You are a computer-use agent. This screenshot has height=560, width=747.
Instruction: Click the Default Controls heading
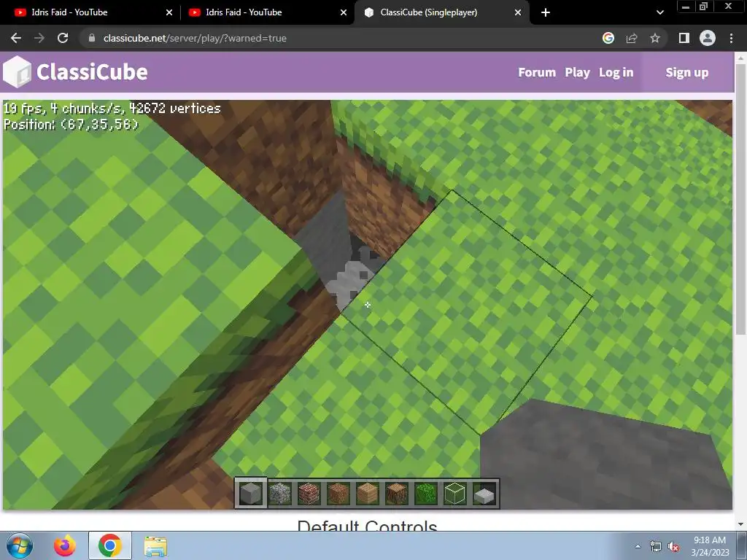pos(368,526)
